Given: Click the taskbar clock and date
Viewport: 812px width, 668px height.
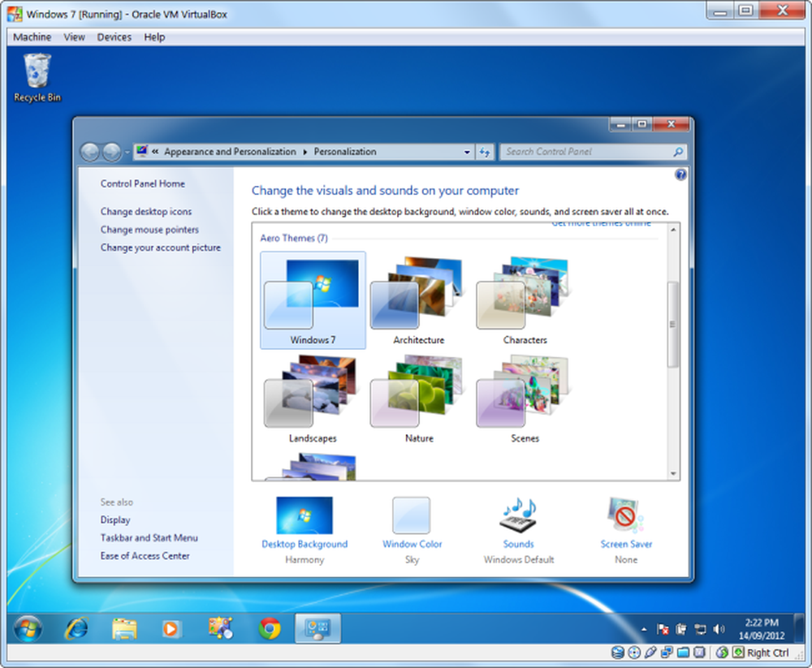Looking at the screenshot, I should tap(762, 629).
